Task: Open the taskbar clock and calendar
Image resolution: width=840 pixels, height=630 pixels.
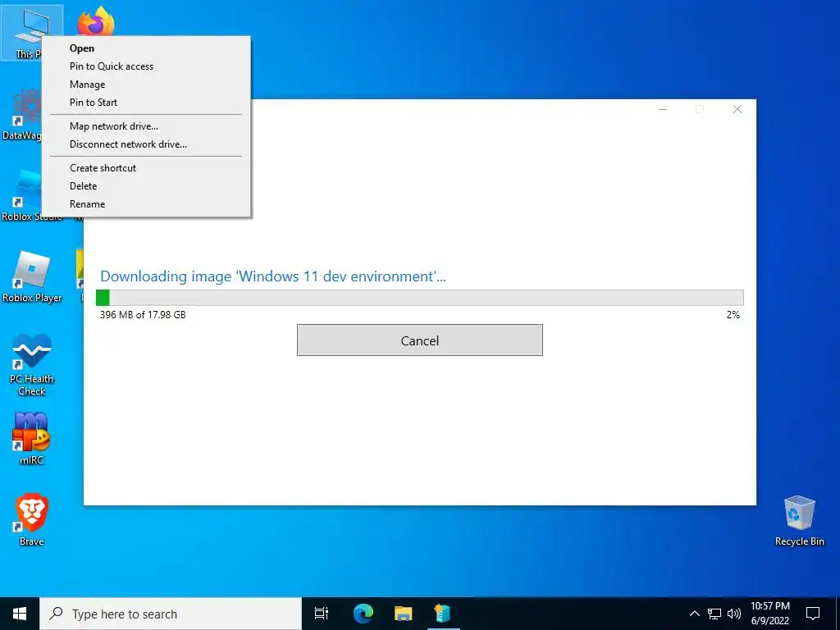Action: coord(769,614)
